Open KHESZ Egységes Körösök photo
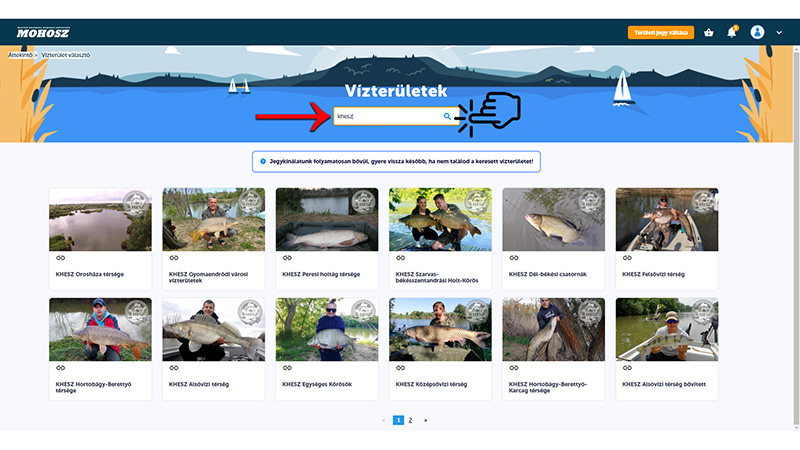Viewport: 800px width, 450px height. tap(327, 330)
